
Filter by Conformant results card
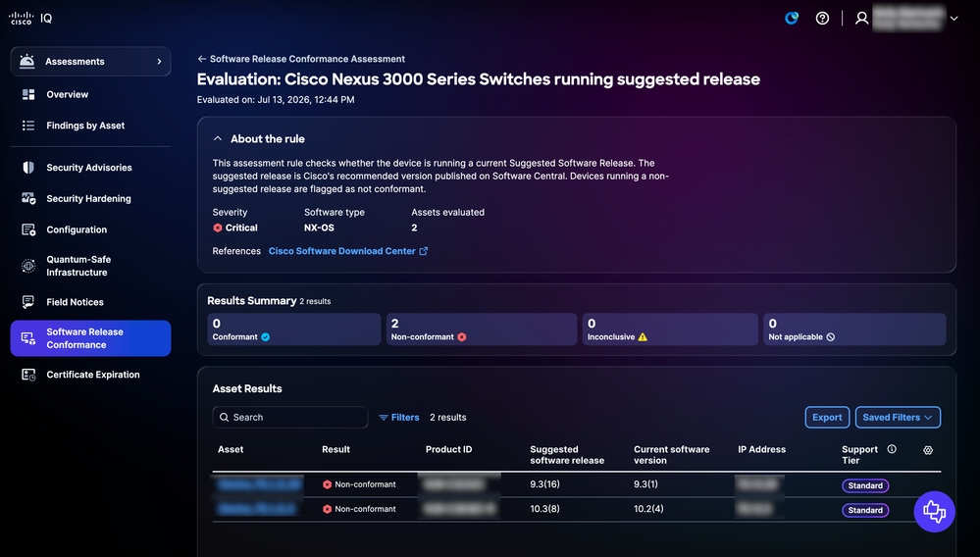click(293, 329)
